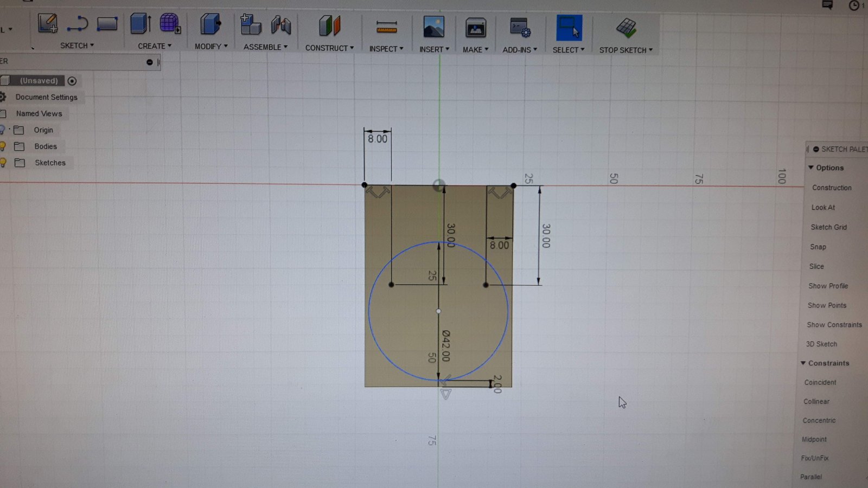Click the New Component assemble icon

[x=251, y=25]
